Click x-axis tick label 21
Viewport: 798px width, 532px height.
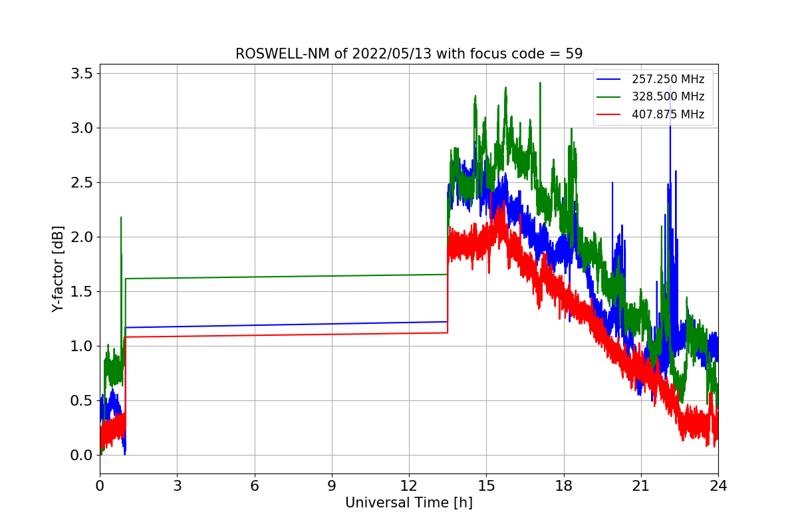coord(641,485)
